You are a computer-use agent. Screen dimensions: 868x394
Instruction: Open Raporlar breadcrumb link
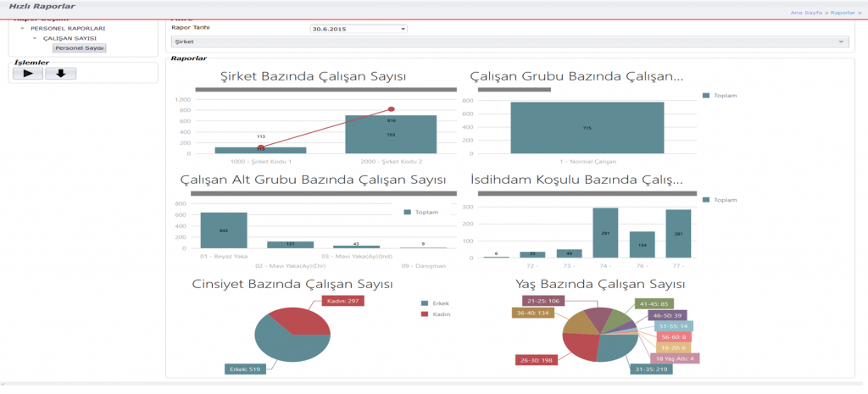(842, 13)
